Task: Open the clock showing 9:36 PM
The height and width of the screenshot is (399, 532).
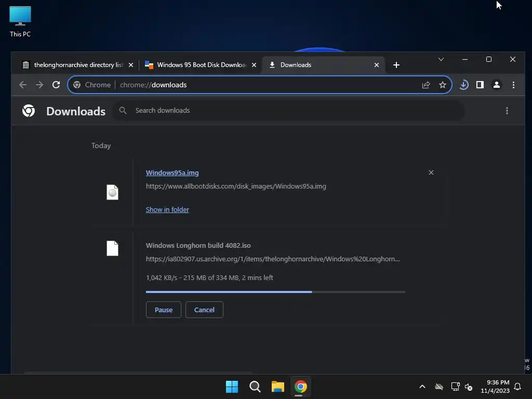Action: coord(495,387)
